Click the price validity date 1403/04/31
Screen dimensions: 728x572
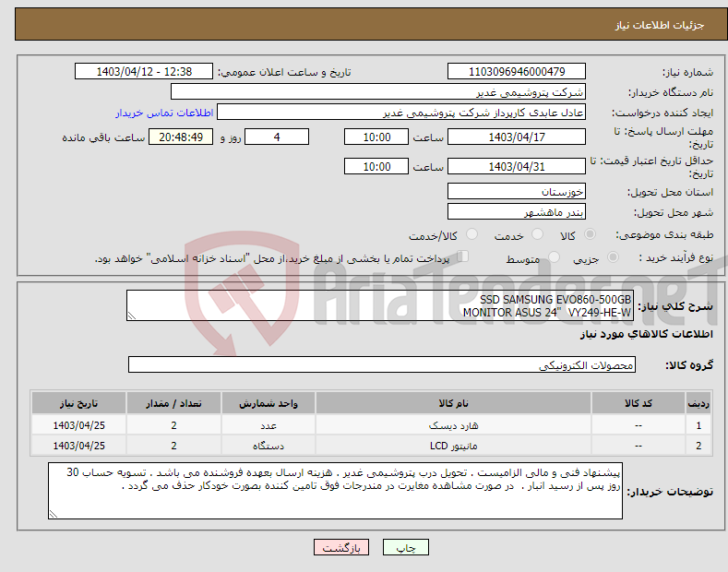[517, 166]
